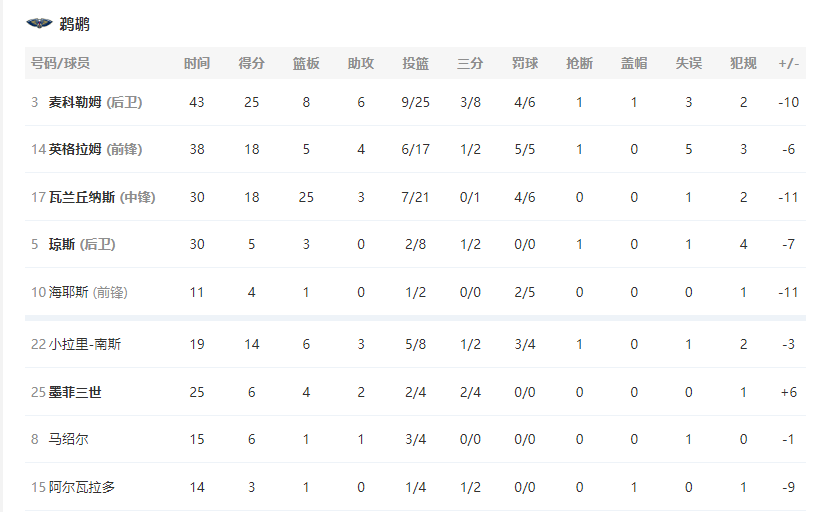Viewport: 827px width, 512px height.
Task: Open player 英格拉姆 profile link
Action: (x=75, y=149)
